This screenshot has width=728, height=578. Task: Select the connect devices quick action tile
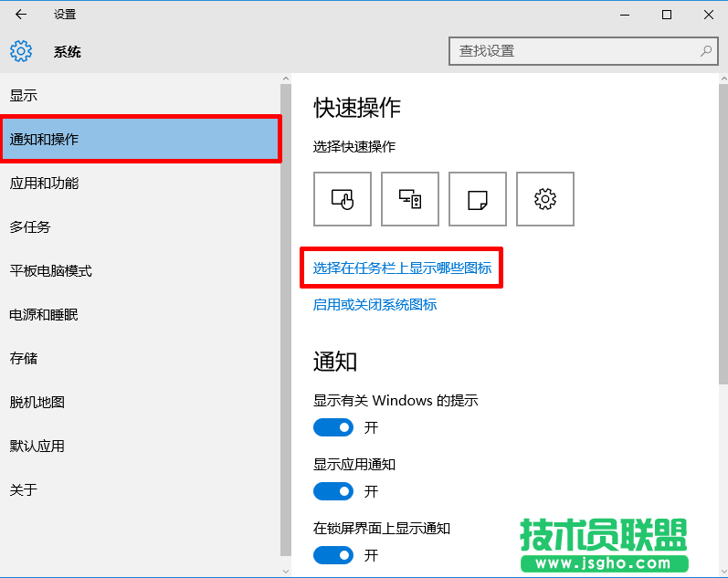click(410, 199)
